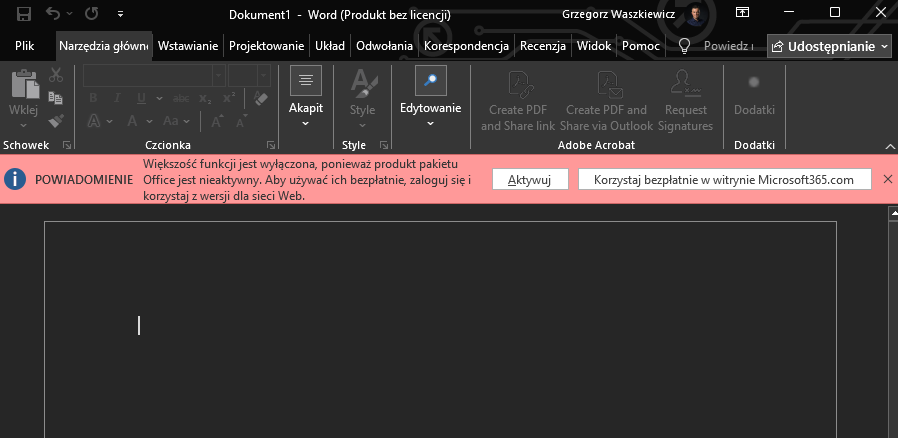
Task: Switch to Recenzja tab
Action: (x=543, y=46)
